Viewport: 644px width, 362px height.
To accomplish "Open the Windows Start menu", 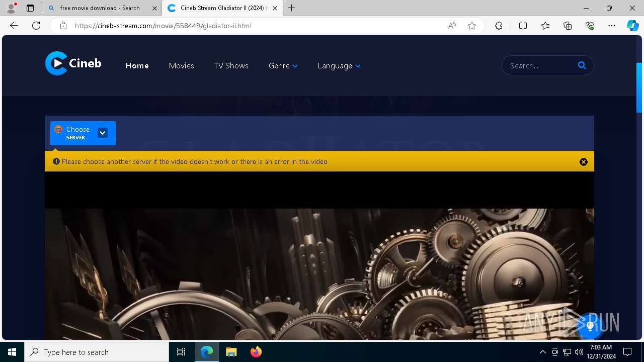I will [12, 352].
